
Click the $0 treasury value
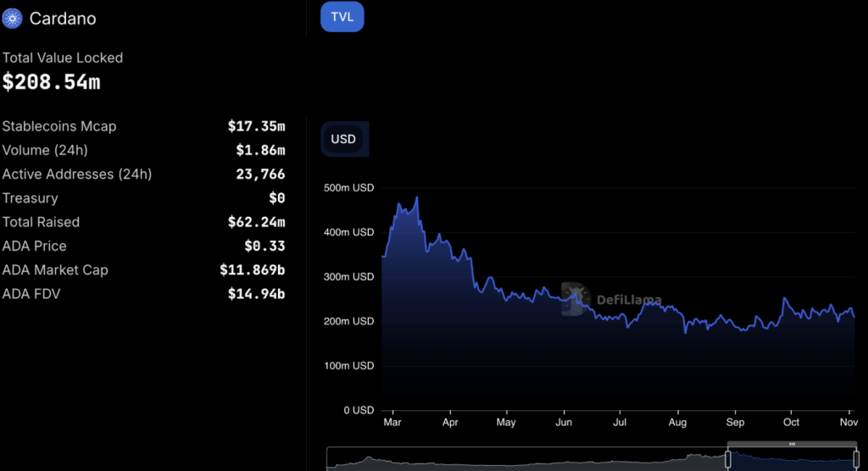point(277,198)
